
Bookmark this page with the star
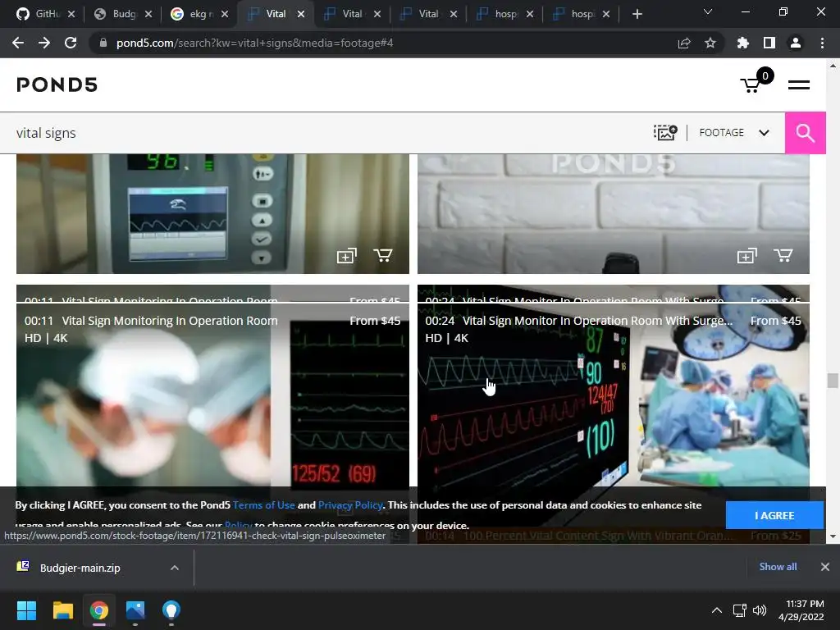[710, 43]
